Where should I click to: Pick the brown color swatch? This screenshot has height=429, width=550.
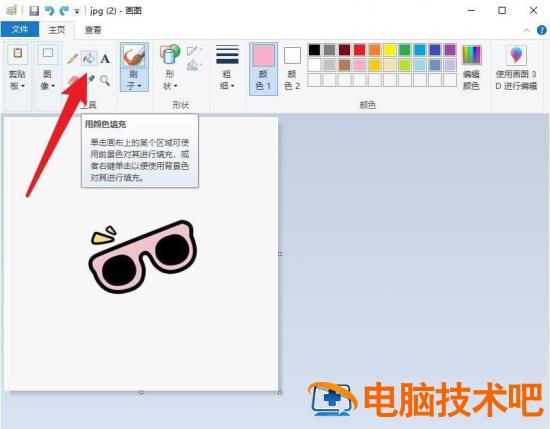344,65
